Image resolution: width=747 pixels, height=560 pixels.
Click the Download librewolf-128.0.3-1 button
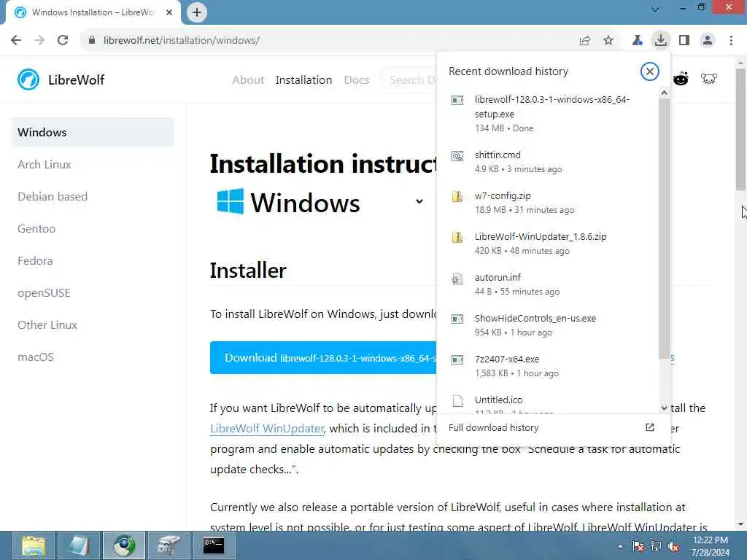(323, 357)
